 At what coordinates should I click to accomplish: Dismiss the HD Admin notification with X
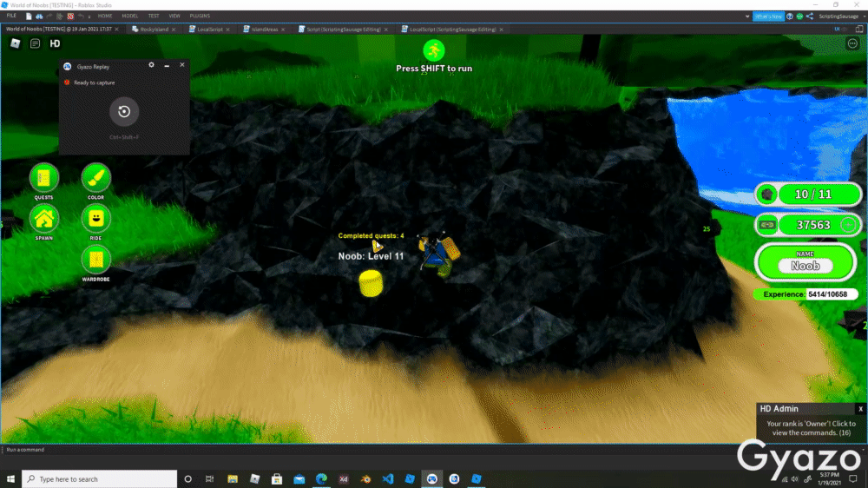[860, 409]
